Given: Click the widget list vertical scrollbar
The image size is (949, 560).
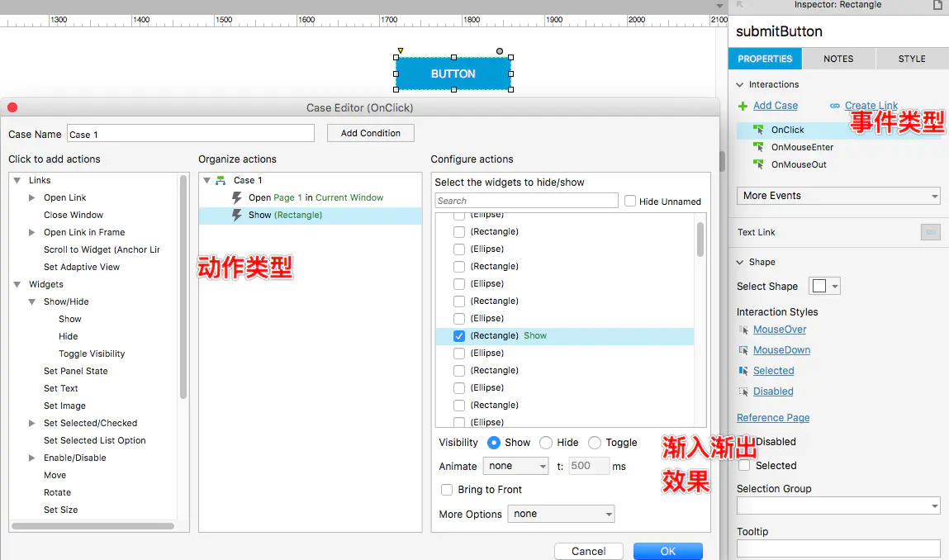Looking at the screenshot, I should point(700,240).
